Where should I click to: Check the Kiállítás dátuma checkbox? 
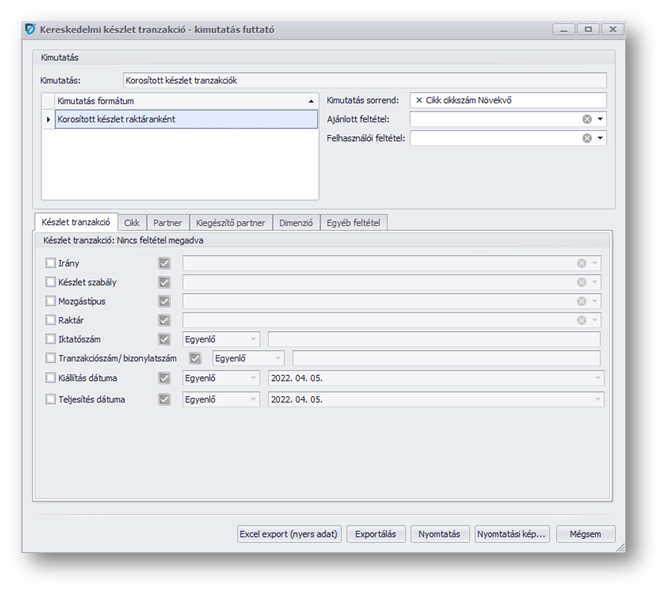click(x=51, y=378)
